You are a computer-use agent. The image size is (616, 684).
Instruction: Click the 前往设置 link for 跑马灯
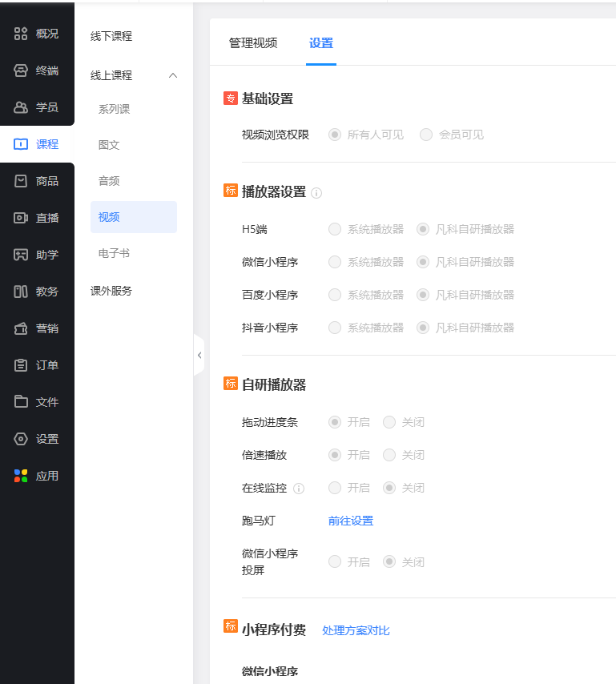(351, 521)
